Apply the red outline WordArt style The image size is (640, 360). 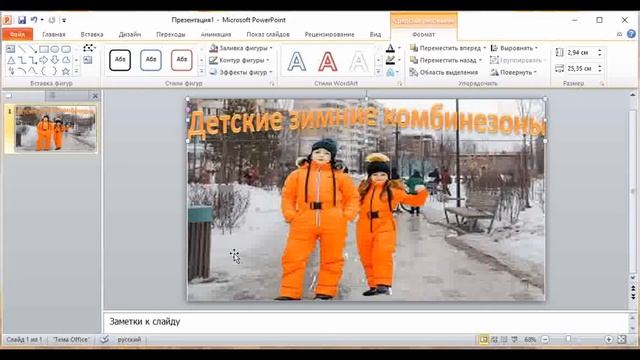pyautogui.click(x=328, y=61)
